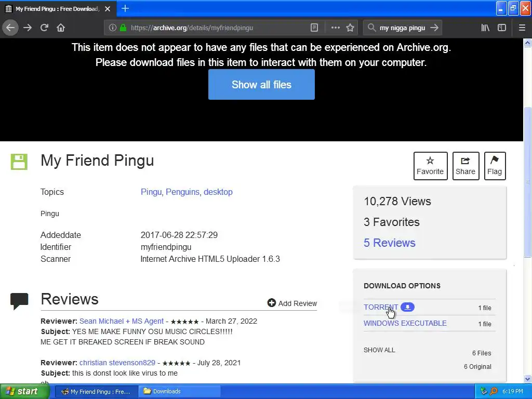Click the page vertical scrollbar thumb
532x399 pixels.
coord(527,182)
